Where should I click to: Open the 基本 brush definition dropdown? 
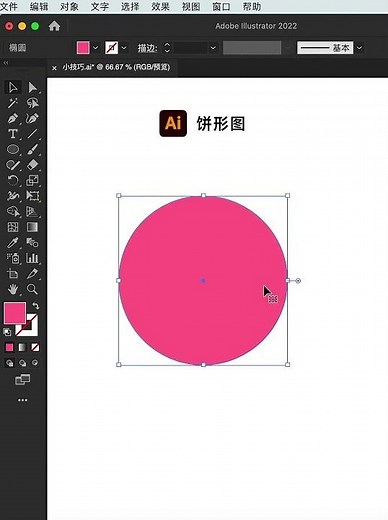click(x=359, y=48)
